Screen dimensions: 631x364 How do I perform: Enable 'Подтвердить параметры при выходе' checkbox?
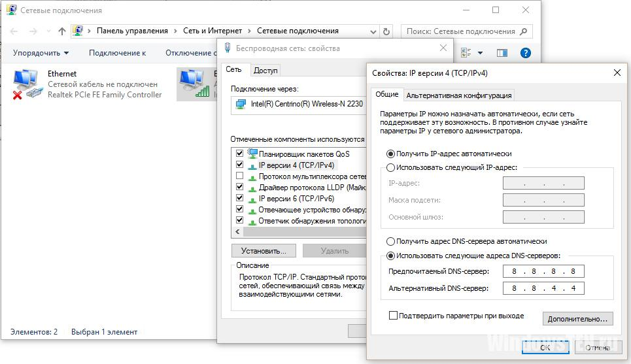tap(393, 316)
